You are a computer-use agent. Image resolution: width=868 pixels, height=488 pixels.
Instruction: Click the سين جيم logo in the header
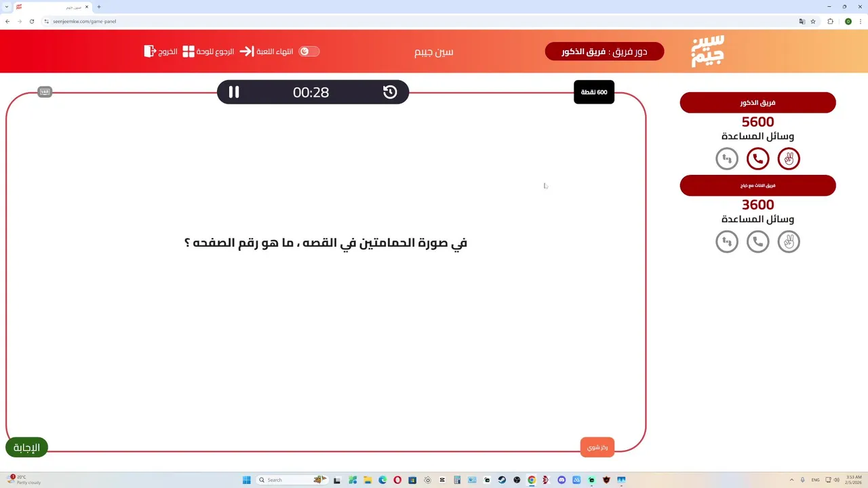(708, 51)
